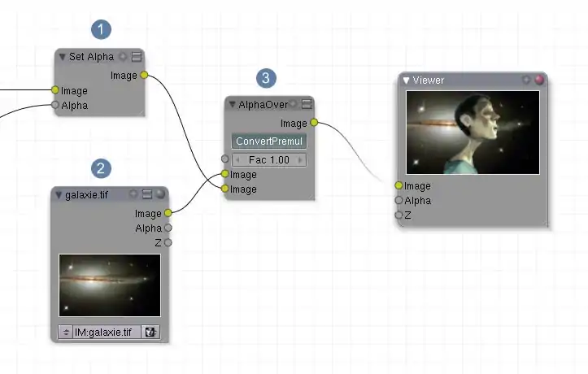The image size is (588, 374).
Task: Click Viewer Z input socket
Action: pyautogui.click(x=399, y=215)
